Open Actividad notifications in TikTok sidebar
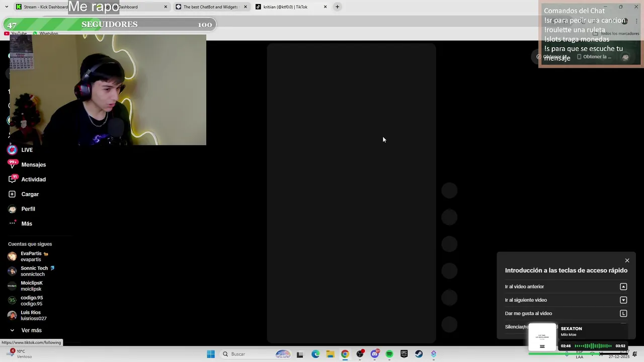Image resolution: width=644 pixels, height=362 pixels. (27, 179)
